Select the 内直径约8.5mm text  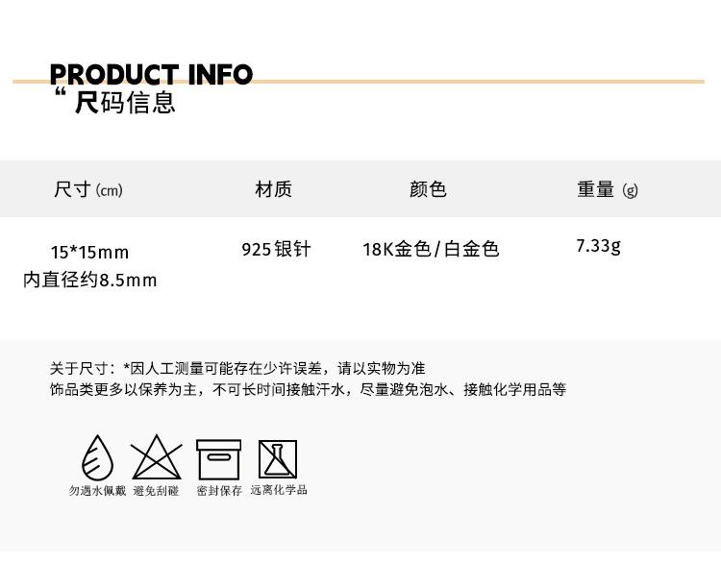pos(90,280)
